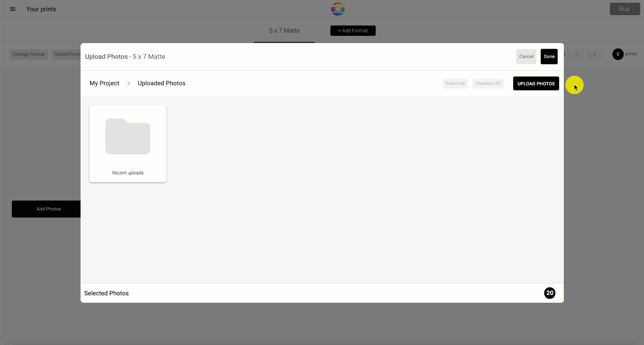This screenshot has width=644, height=345.
Task: Click the Buy button
Action: [x=625, y=9]
